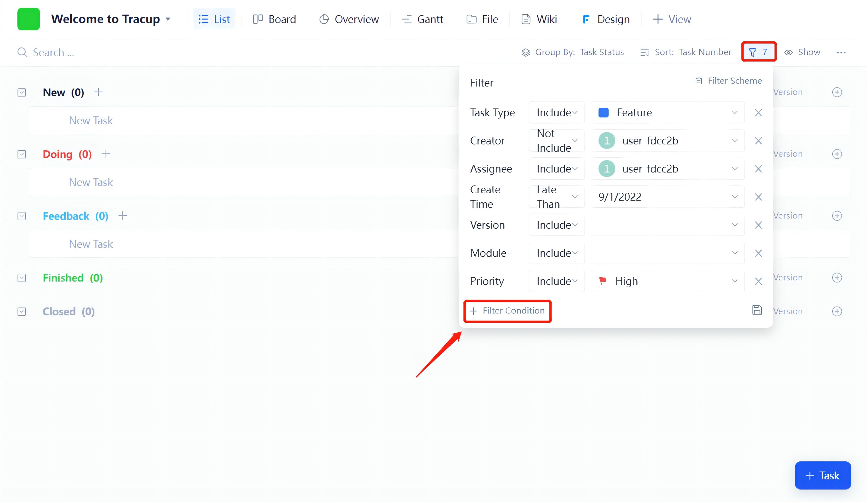This screenshot has height=503, width=868.
Task: Open the three-dots more options menu
Action: (841, 52)
